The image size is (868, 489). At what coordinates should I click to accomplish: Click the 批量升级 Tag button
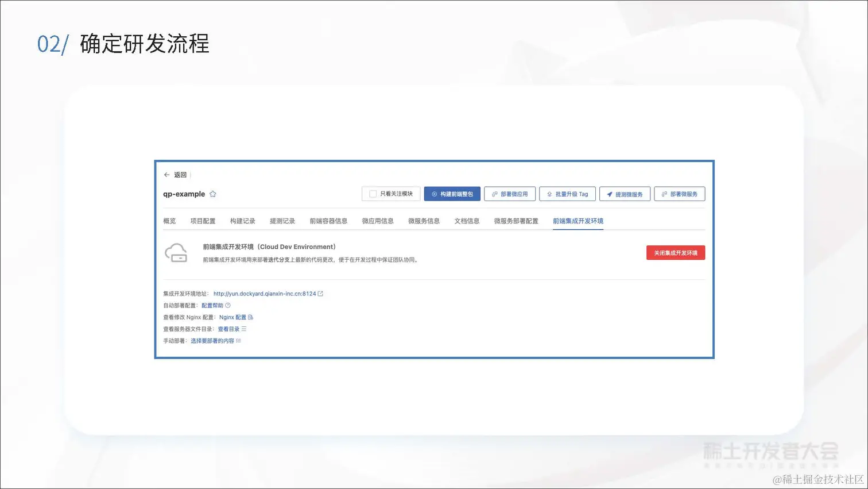(x=567, y=194)
